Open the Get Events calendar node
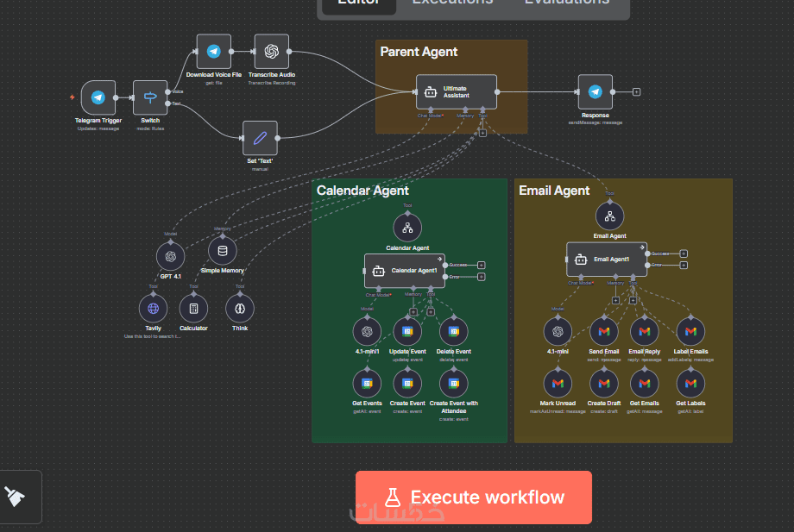This screenshot has width=794, height=532. point(367,384)
